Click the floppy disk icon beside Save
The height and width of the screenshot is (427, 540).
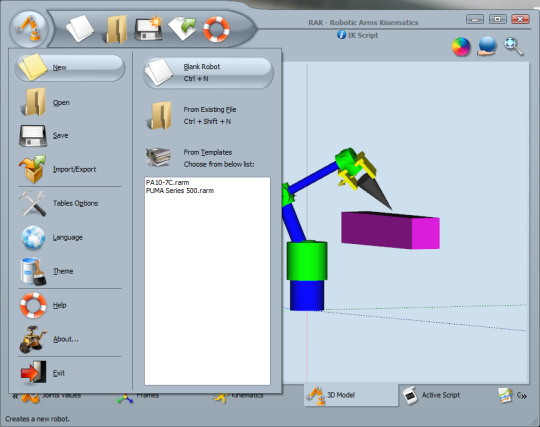click(33, 136)
